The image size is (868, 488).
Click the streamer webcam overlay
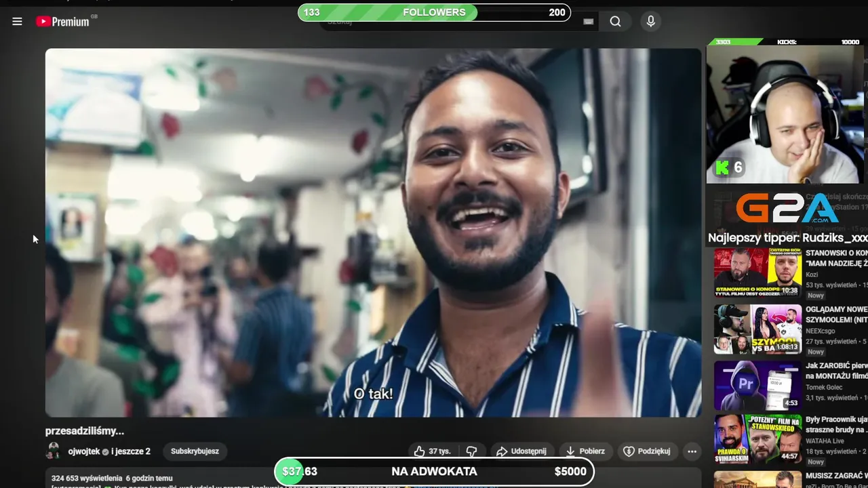point(785,115)
